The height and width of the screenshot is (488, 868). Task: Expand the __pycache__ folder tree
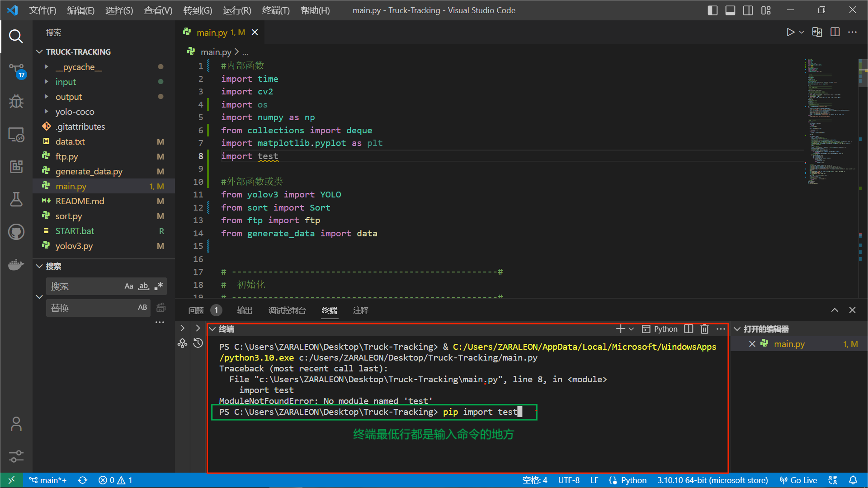pos(47,66)
